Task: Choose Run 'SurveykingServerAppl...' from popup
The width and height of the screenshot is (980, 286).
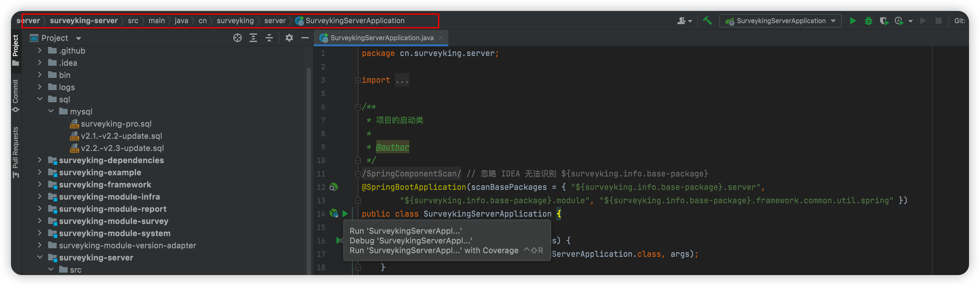Action: tap(406, 231)
